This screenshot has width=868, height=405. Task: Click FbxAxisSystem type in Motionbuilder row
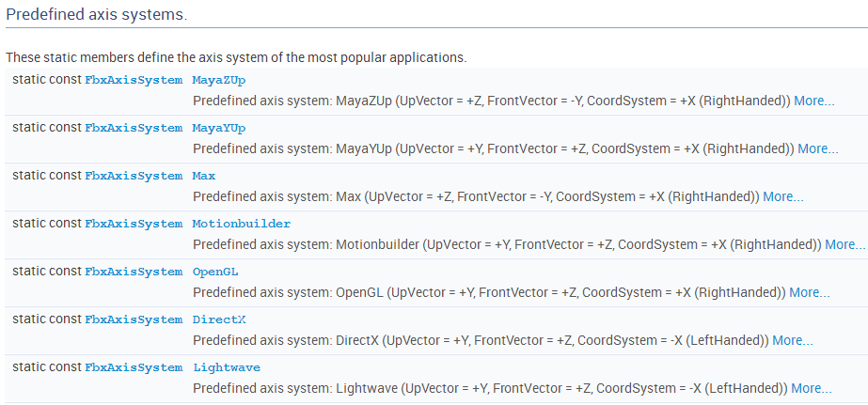click(x=134, y=224)
